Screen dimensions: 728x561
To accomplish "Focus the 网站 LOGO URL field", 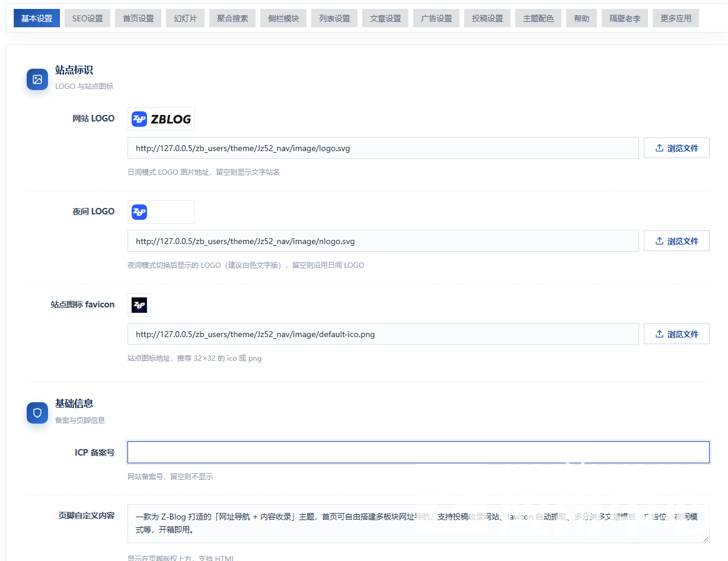I will point(383,148).
